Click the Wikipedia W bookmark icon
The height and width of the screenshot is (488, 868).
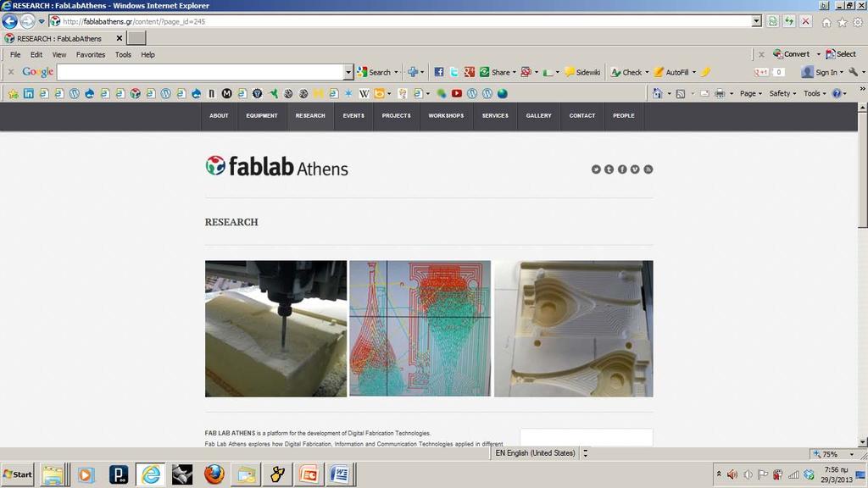pyautogui.click(x=364, y=93)
